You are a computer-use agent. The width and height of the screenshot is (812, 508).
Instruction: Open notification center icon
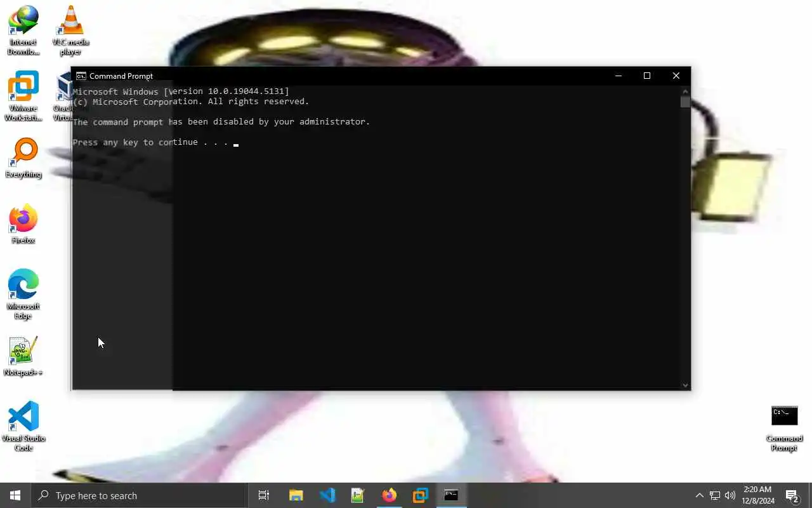pyautogui.click(x=792, y=495)
